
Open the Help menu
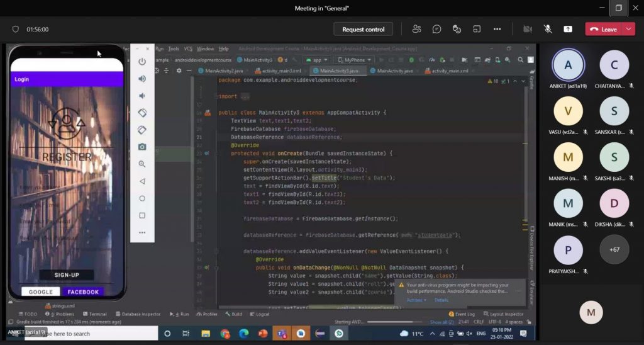[224, 48]
